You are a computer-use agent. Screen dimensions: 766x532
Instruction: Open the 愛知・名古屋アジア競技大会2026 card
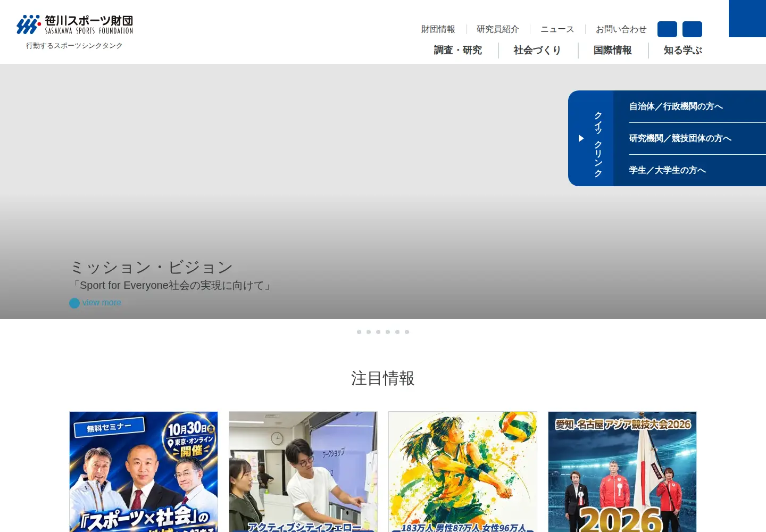pyautogui.click(x=622, y=472)
